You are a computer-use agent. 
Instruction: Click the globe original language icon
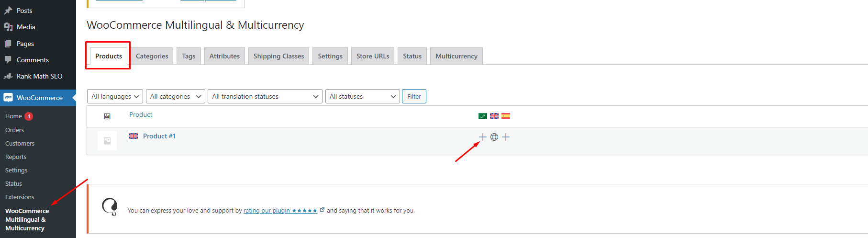click(494, 137)
